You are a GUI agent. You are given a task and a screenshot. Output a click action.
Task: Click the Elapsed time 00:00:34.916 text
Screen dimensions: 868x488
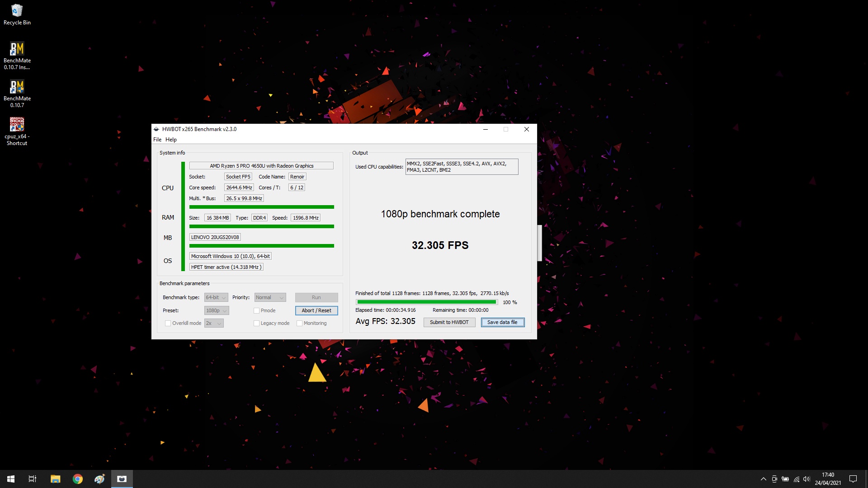(x=385, y=310)
